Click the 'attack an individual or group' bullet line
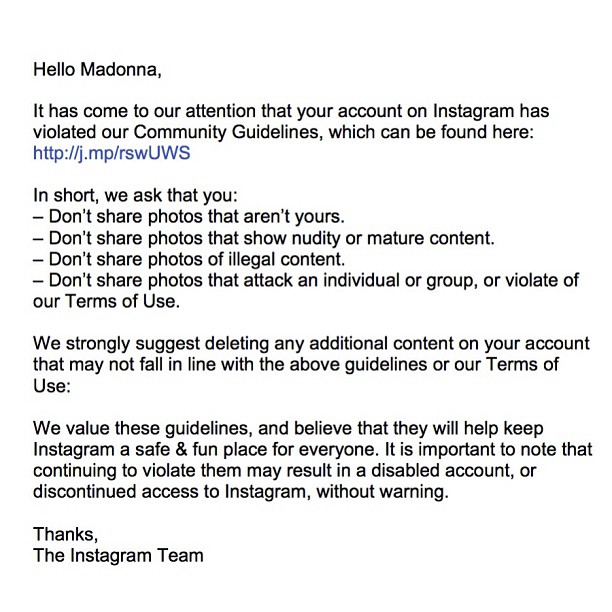Screen dimensions: 612x612 306,280
